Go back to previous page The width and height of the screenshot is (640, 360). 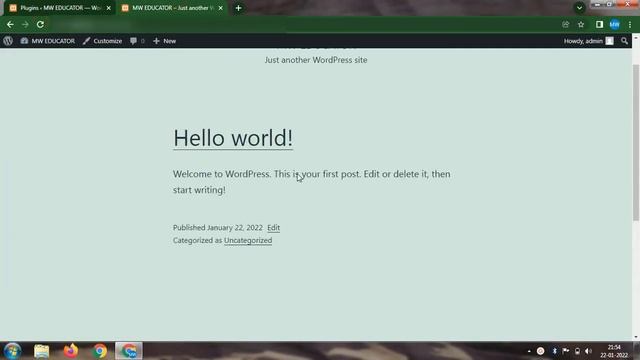pos(10,24)
